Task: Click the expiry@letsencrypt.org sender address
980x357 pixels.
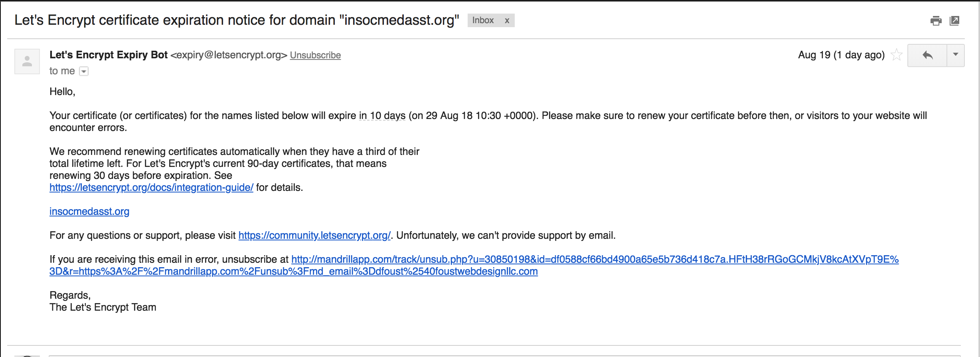Action: pyautogui.click(x=229, y=55)
